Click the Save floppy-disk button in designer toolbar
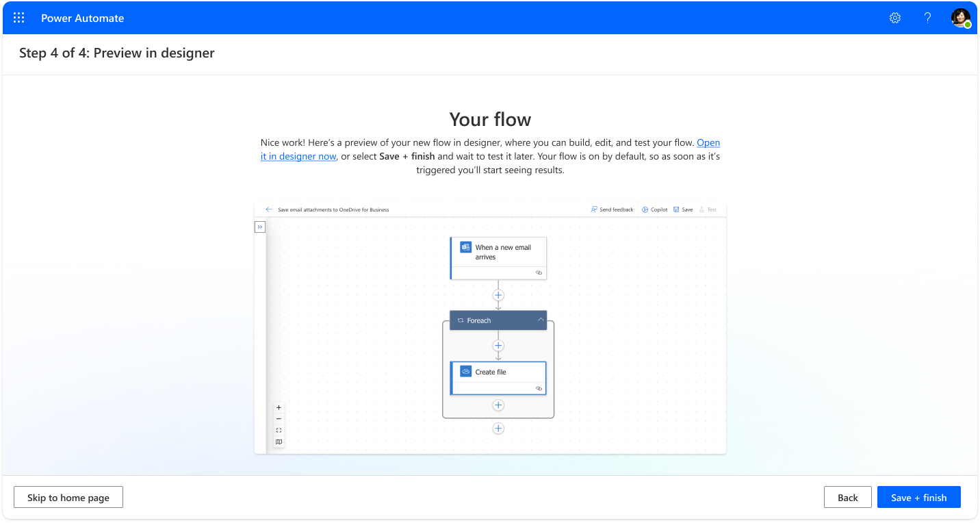The width and height of the screenshot is (980, 523). pyautogui.click(x=683, y=209)
